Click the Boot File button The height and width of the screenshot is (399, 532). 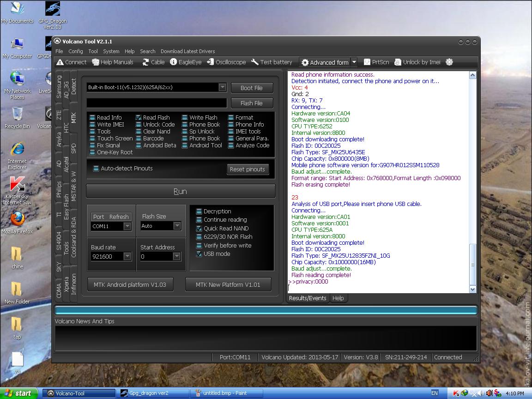click(x=251, y=88)
